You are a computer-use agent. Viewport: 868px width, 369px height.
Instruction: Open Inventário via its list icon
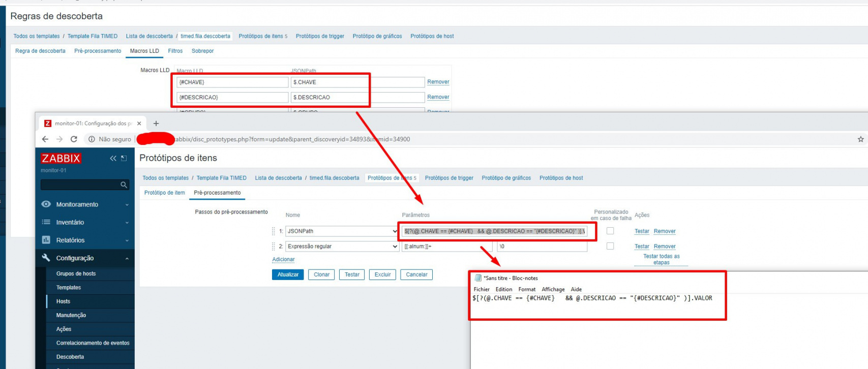pyautogui.click(x=46, y=222)
